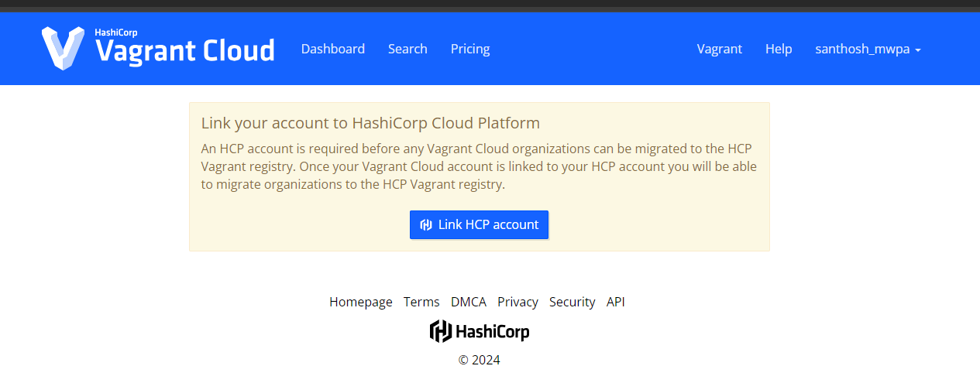Select the Vagrant link in top navigation
This screenshot has width=980, height=383.
(719, 49)
